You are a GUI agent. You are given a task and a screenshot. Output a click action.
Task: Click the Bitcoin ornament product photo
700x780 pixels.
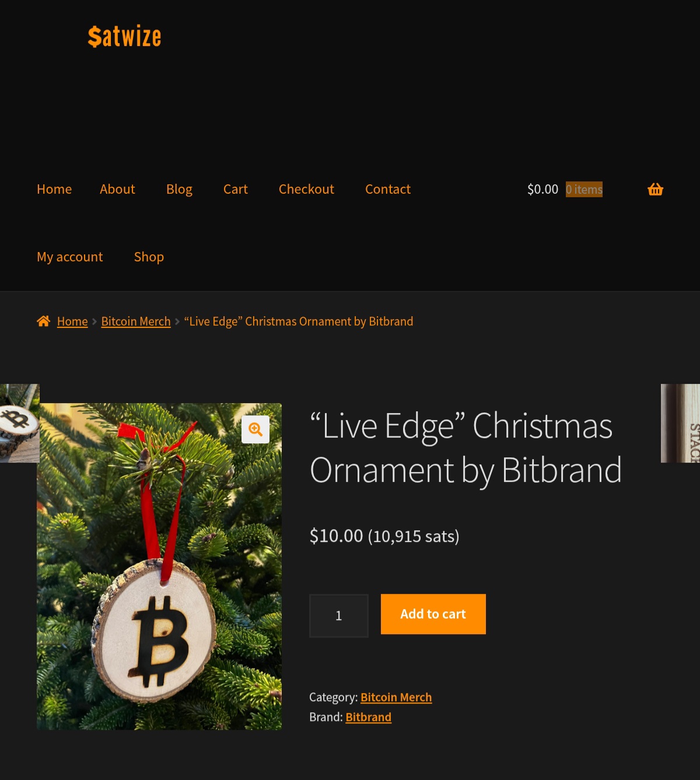(159, 566)
